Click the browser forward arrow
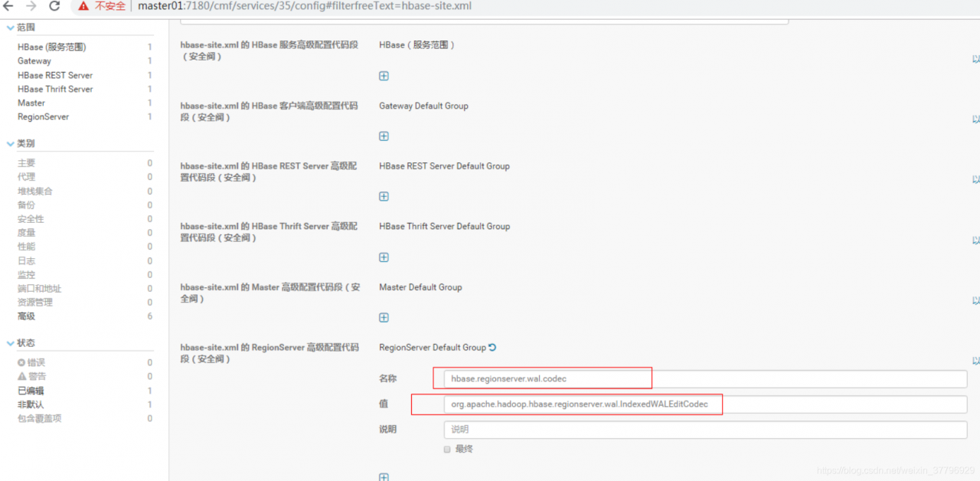Image resolution: width=980 pixels, height=481 pixels. point(31,6)
